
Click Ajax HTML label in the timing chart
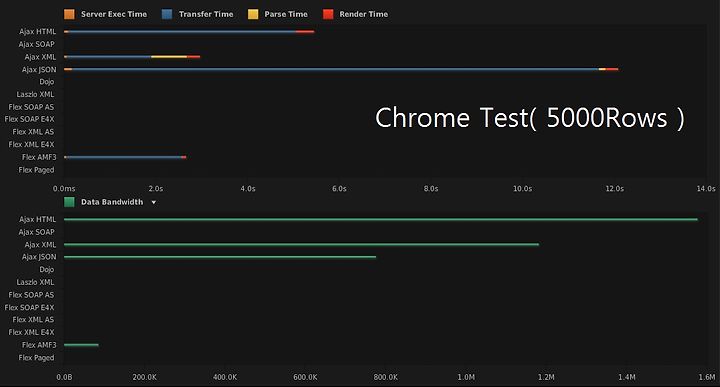tap(38, 32)
